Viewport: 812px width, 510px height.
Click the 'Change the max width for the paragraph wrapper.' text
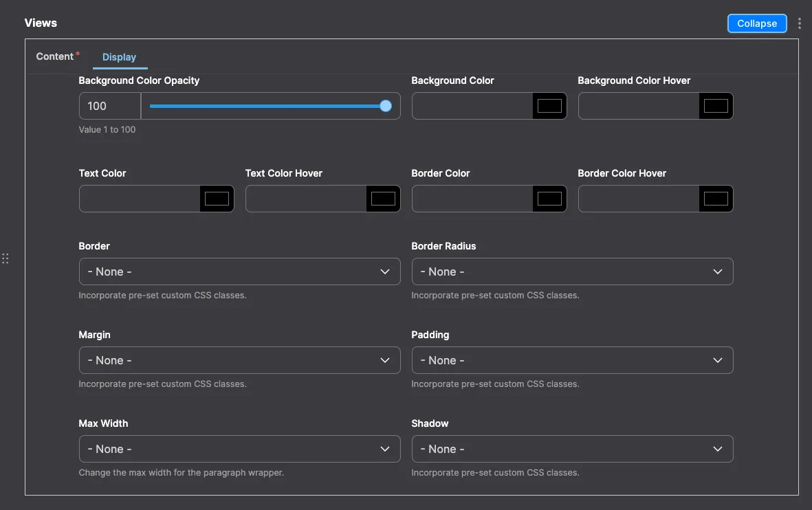(182, 473)
